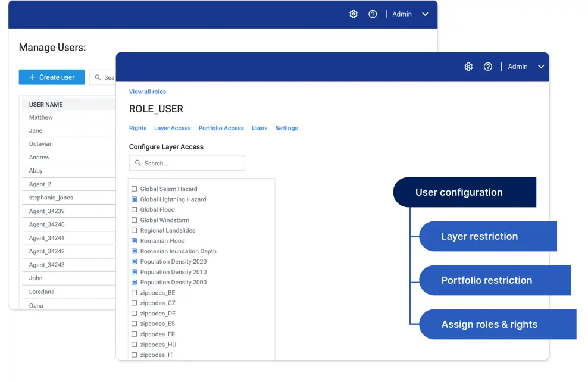588x382 pixels.
Task: Uncheck Population Density 2020 layer
Action: pos(135,262)
